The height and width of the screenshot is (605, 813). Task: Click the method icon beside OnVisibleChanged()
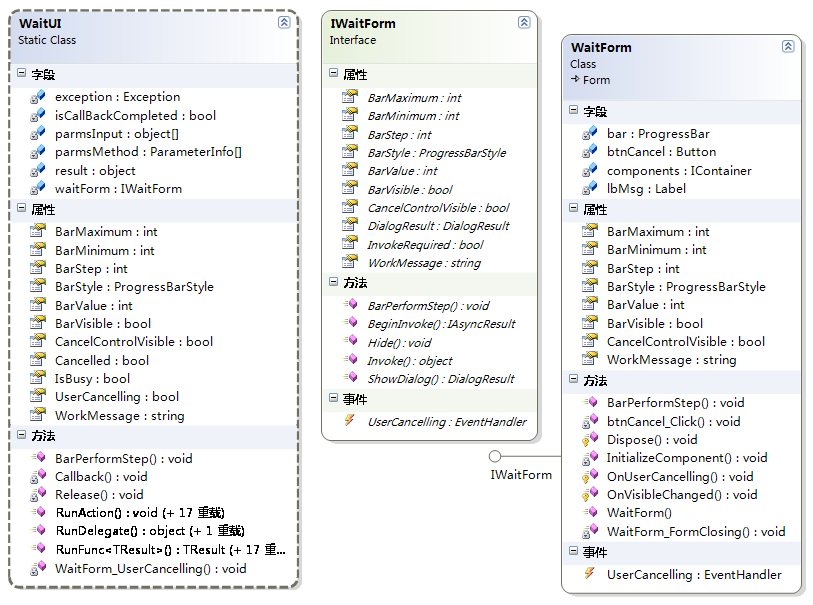[590, 495]
